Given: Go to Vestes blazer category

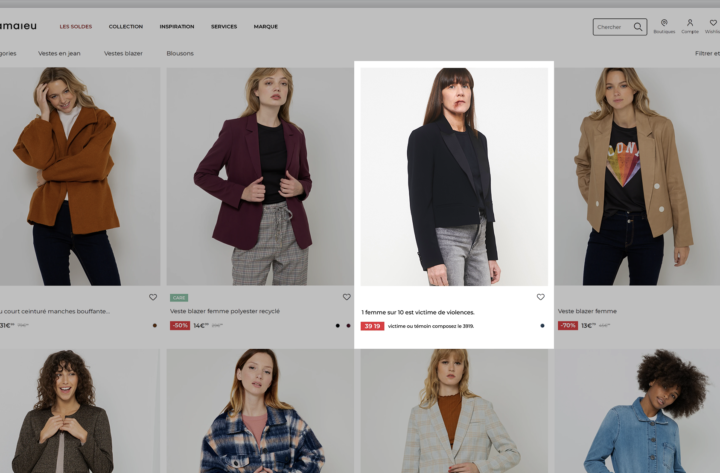Looking at the screenshot, I should [123, 53].
